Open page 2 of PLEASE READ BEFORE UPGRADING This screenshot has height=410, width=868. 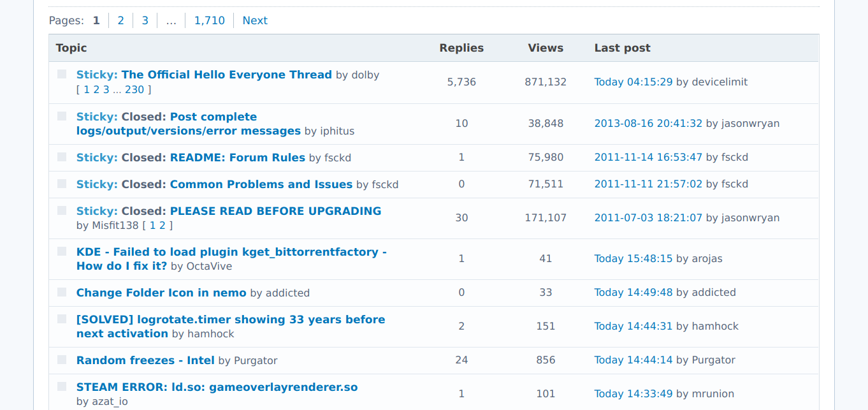(163, 226)
